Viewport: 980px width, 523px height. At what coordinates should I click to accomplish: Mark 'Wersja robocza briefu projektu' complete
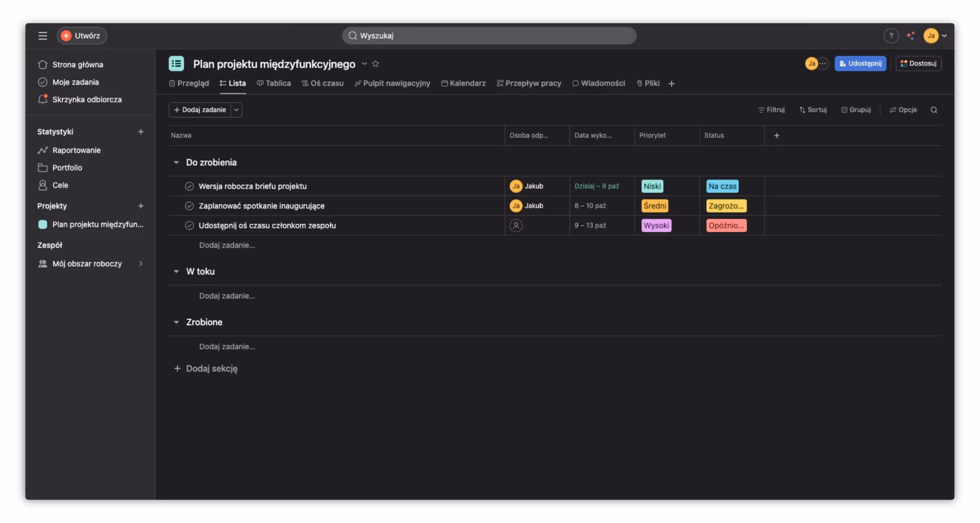point(189,186)
